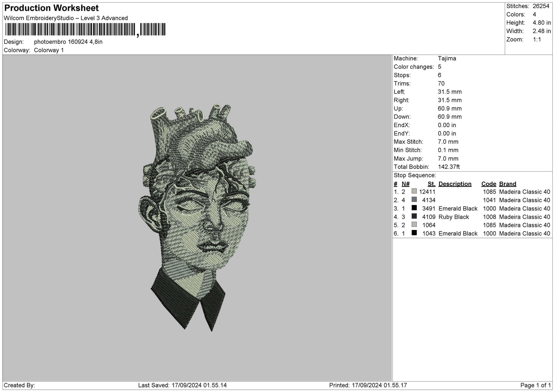Click the swatch beside 1043 Emerald Black
The height and width of the screenshot is (392, 555).
414,233
